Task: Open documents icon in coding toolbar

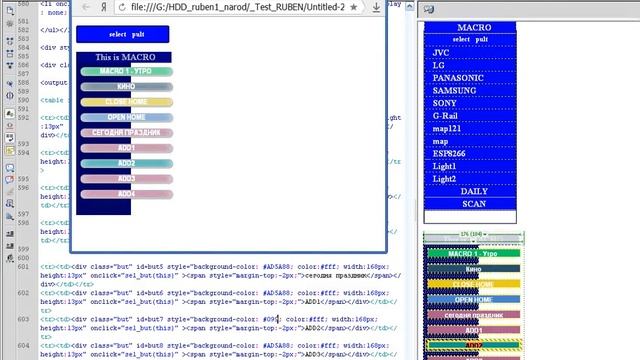Action: 10,11
